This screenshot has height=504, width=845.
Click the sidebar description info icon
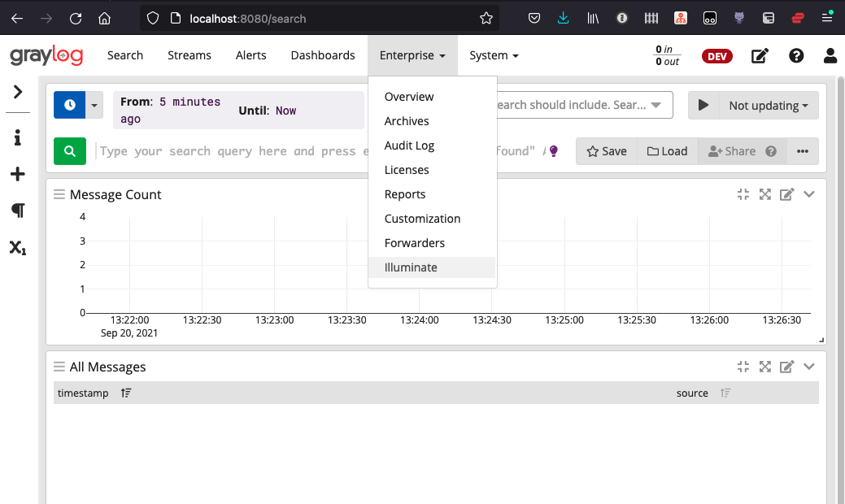18,137
